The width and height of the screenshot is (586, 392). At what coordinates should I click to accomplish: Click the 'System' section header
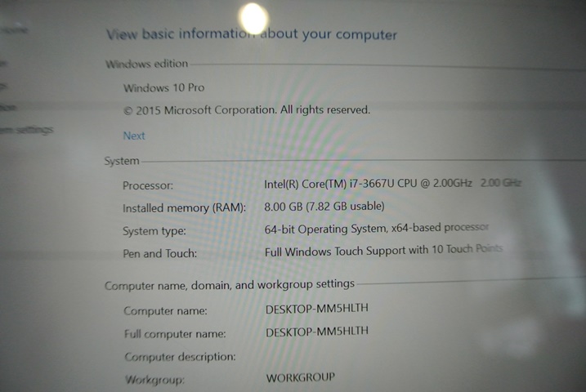coord(122,161)
